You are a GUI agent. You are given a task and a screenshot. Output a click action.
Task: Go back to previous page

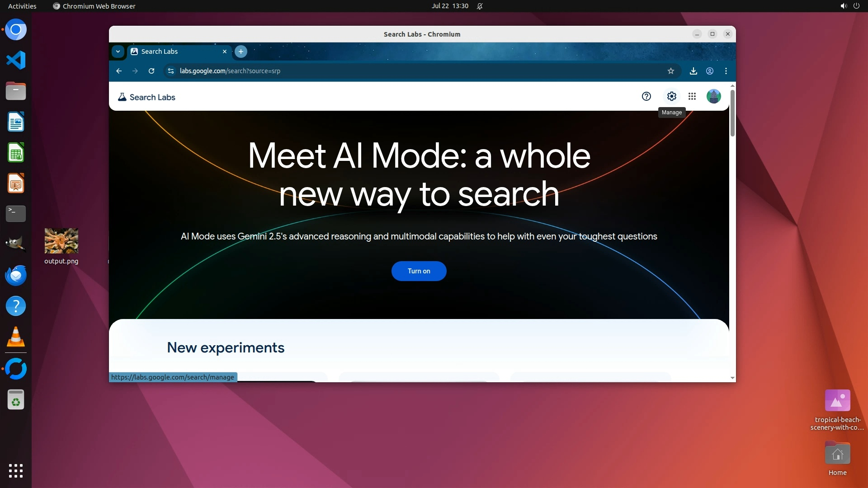click(x=119, y=71)
